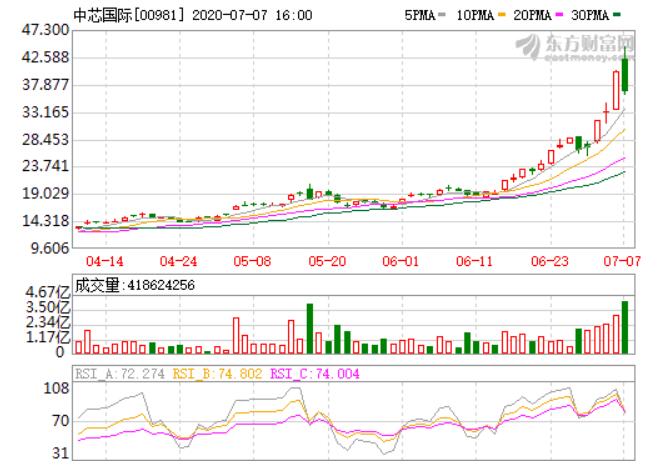Select the 30PMA legend label

tap(590, 16)
